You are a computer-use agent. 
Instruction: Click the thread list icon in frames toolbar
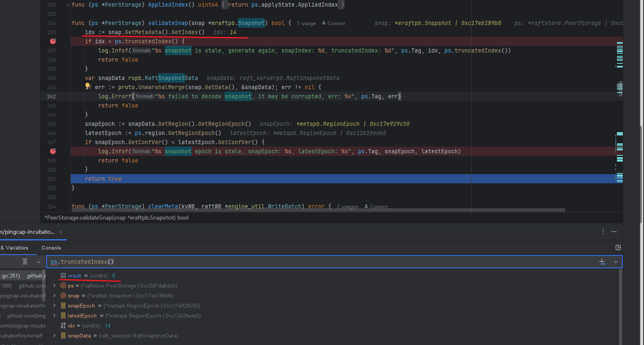25,262
